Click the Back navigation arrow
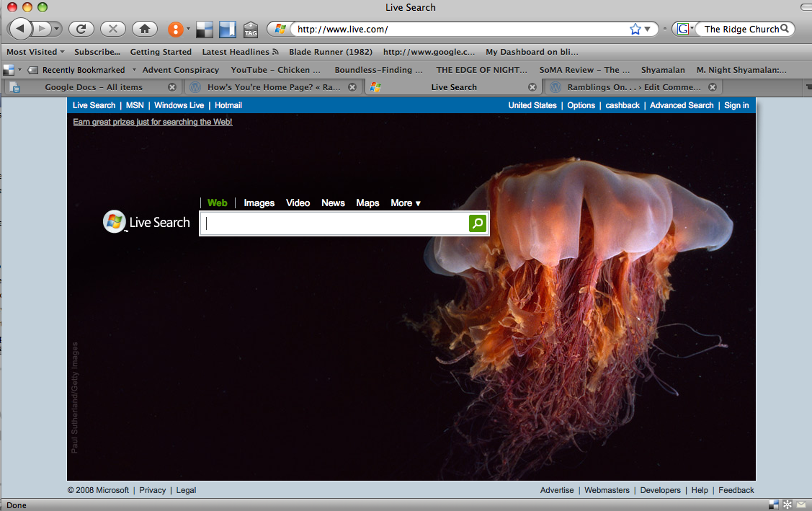The height and width of the screenshot is (511, 812). 21,29
